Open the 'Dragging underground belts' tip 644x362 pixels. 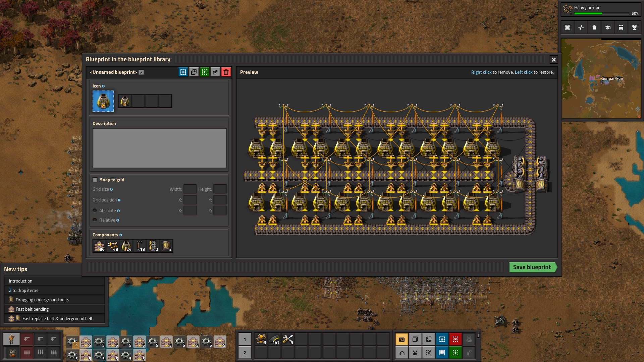click(42, 300)
